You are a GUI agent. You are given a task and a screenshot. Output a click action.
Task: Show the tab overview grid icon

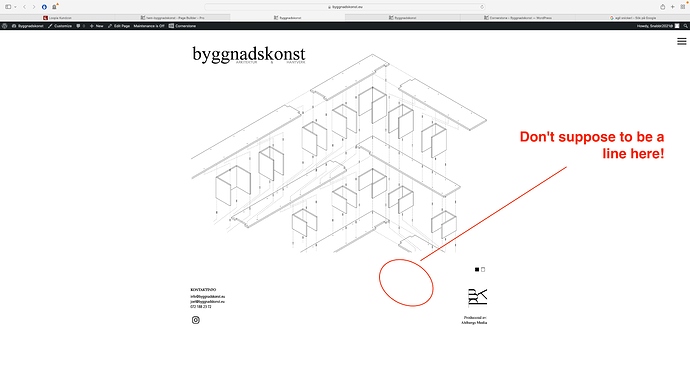tap(683, 7)
